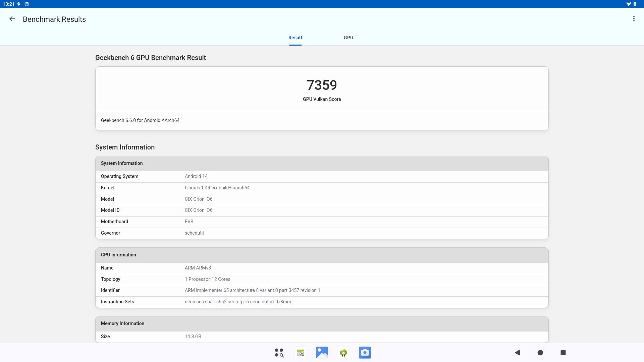Click the clock in status bar
644x362 pixels.
click(9, 4)
